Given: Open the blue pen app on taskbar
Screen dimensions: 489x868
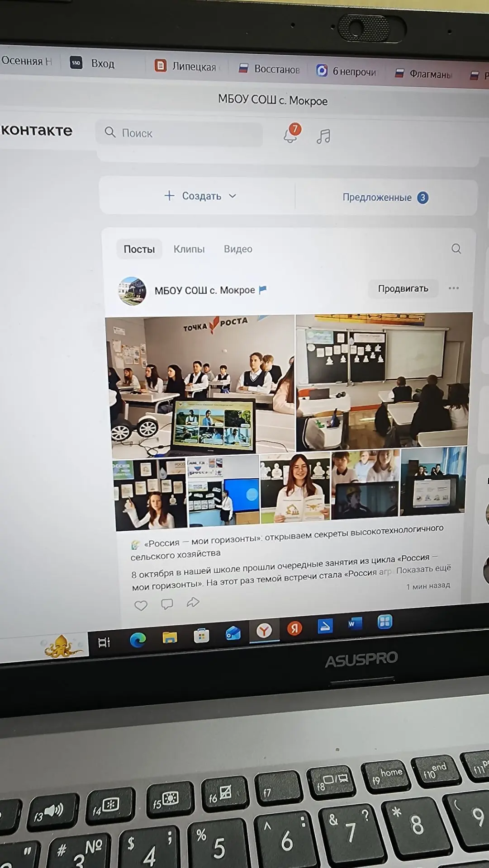Looking at the screenshot, I should click(x=325, y=626).
